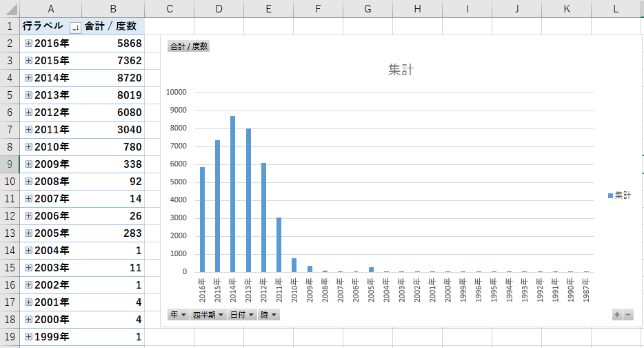The height and width of the screenshot is (348, 644).
Task: Open the 時 field button dropdown
Action: [269, 315]
